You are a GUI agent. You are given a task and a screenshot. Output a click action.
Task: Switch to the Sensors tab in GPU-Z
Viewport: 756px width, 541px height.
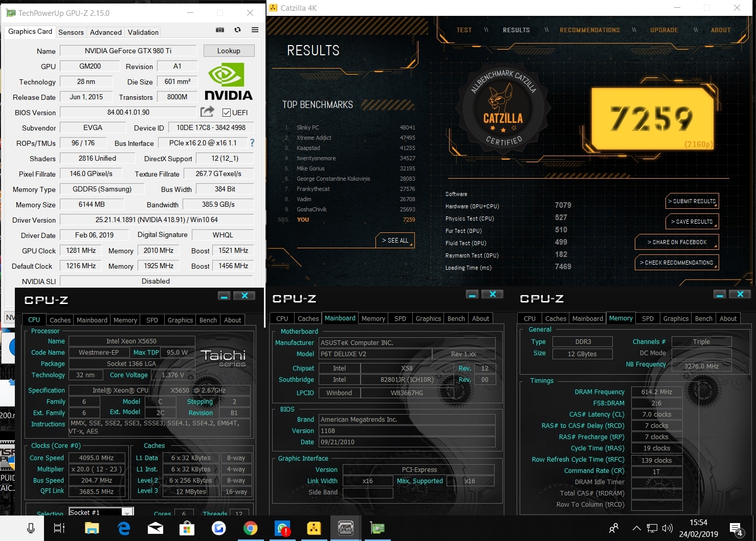pyautogui.click(x=71, y=32)
